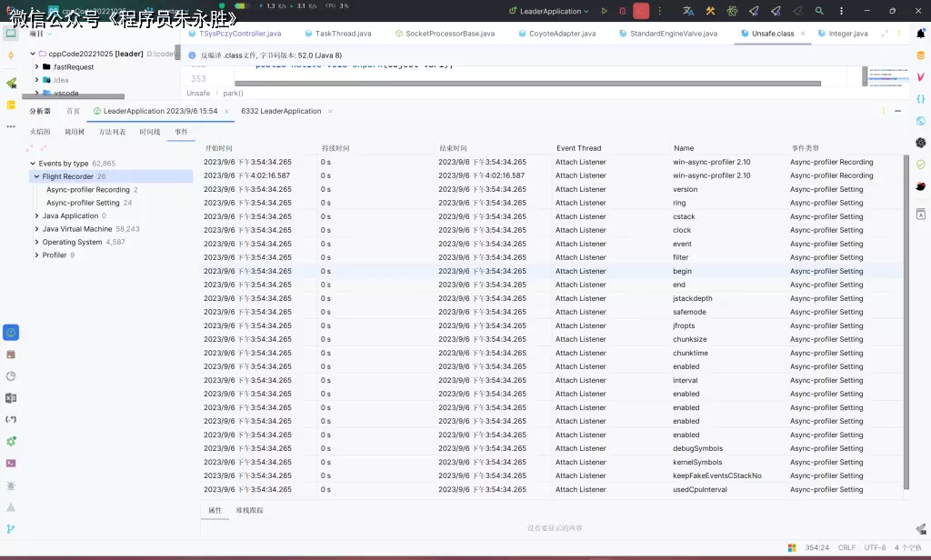Click the events table vertical scrollbar

pyautogui.click(x=906, y=318)
